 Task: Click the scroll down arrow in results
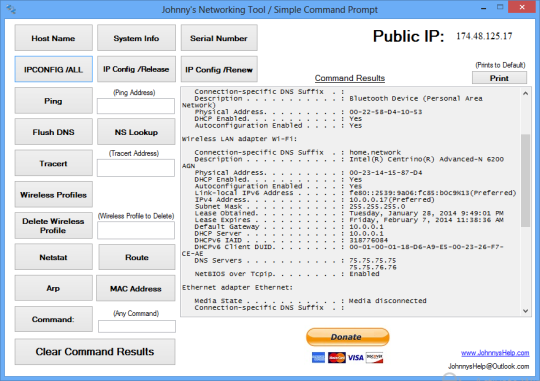point(525,311)
